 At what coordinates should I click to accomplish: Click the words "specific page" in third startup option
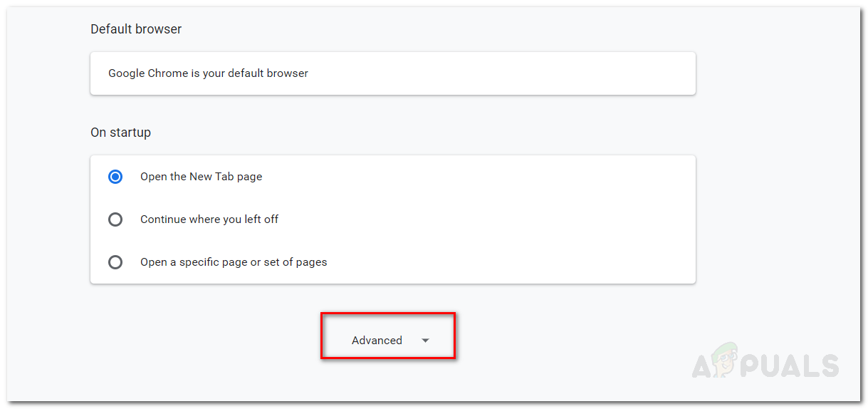coord(204,262)
